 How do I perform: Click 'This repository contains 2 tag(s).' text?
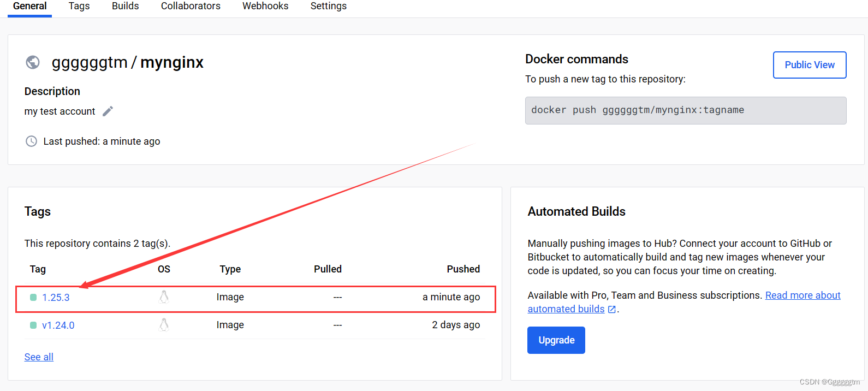98,244
